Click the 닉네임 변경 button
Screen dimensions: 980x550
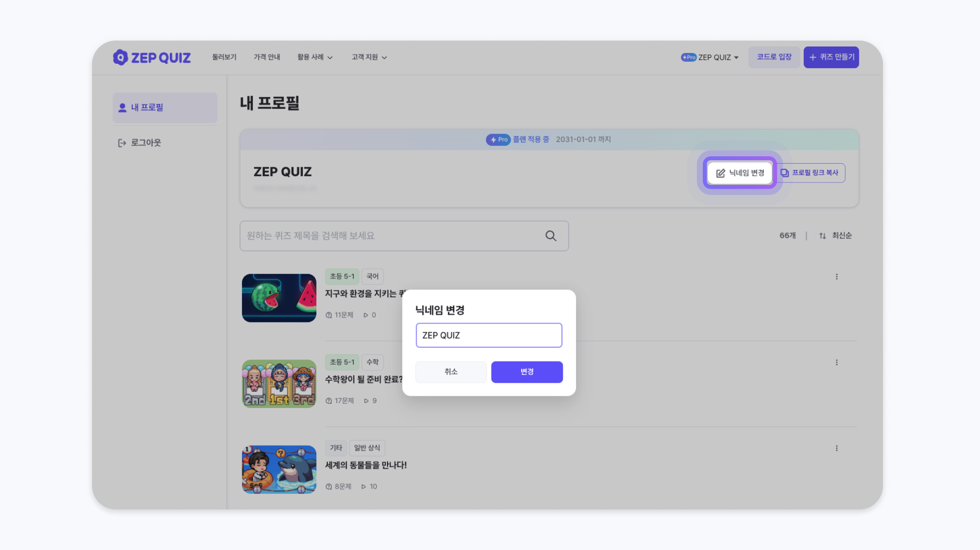pyautogui.click(x=740, y=173)
